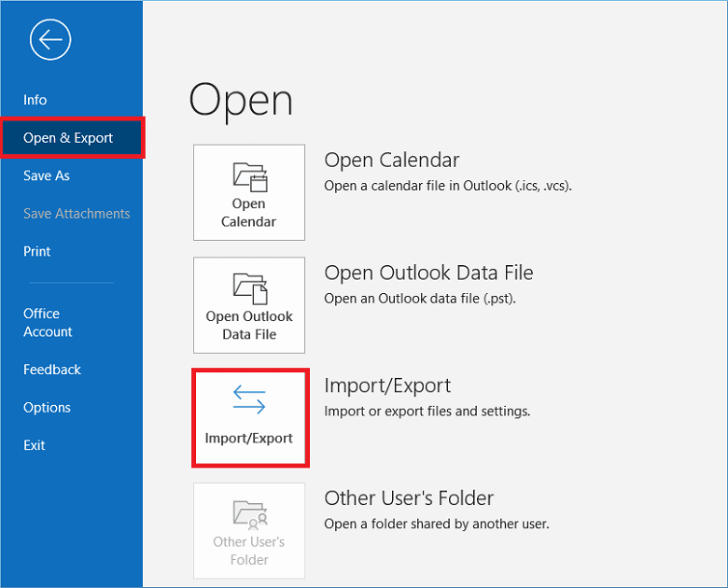Click the calendar folder icon in Open Calendar tile
This screenshot has height=588, width=728.
tap(249, 175)
